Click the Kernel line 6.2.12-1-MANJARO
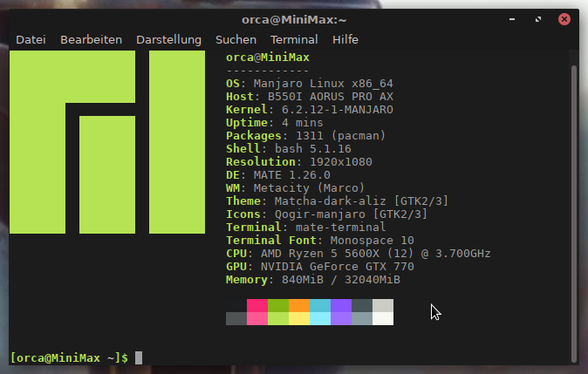This screenshot has height=374, width=588. click(310, 110)
